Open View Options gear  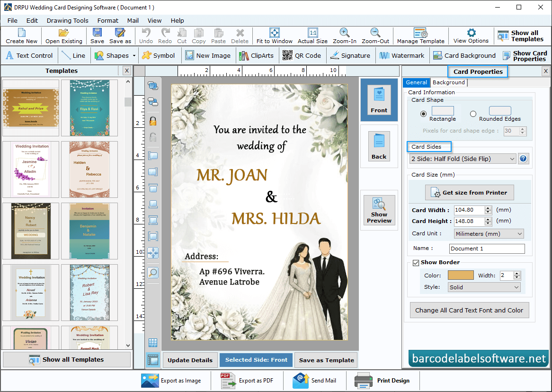tap(471, 33)
